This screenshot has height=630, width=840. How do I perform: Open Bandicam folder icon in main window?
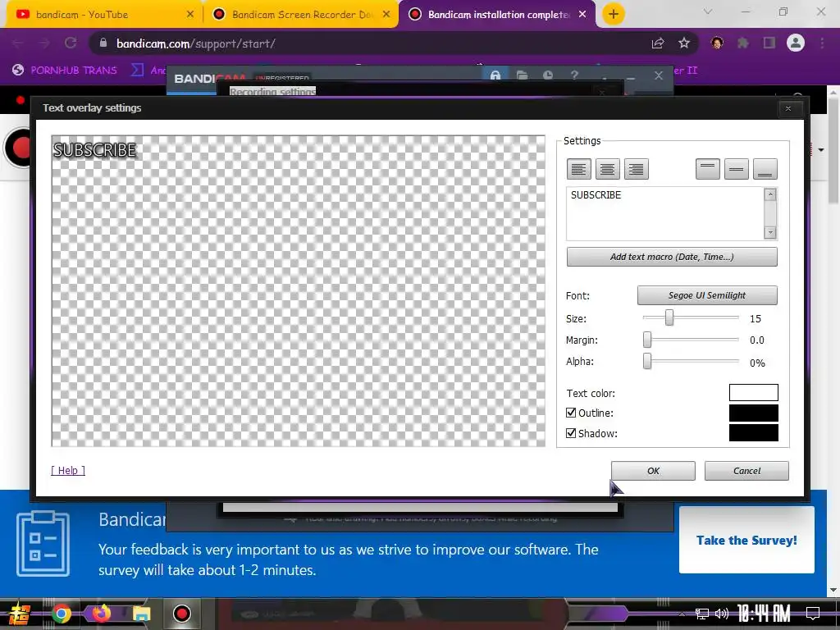click(x=522, y=75)
